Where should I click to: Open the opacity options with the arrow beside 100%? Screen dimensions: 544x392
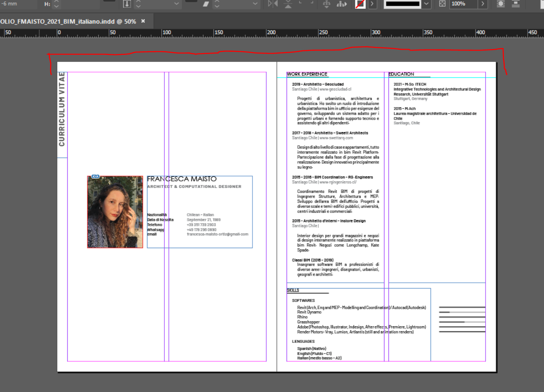coord(483,4)
